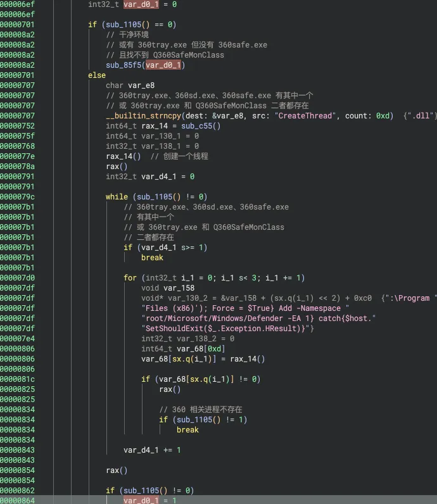Screen dimensions: 437x504
Task: Click the 0xd count value in strncpy call
Action: (x=383, y=116)
